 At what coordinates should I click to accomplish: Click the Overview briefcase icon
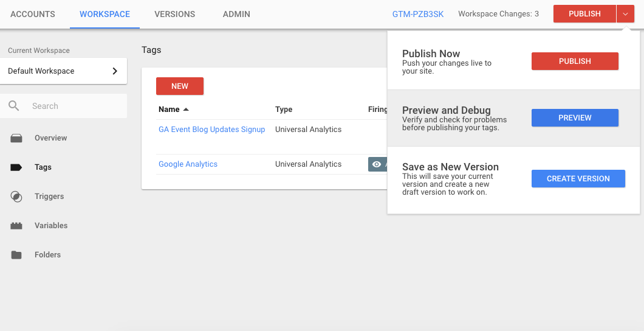coord(16,138)
